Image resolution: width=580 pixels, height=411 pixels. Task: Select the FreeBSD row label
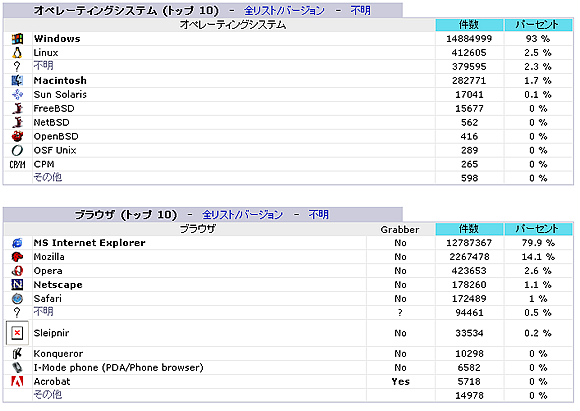pyautogui.click(x=54, y=109)
